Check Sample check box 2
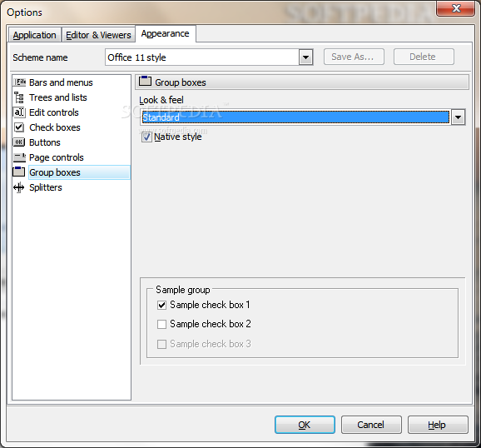 pyautogui.click(x=161, y=324)
